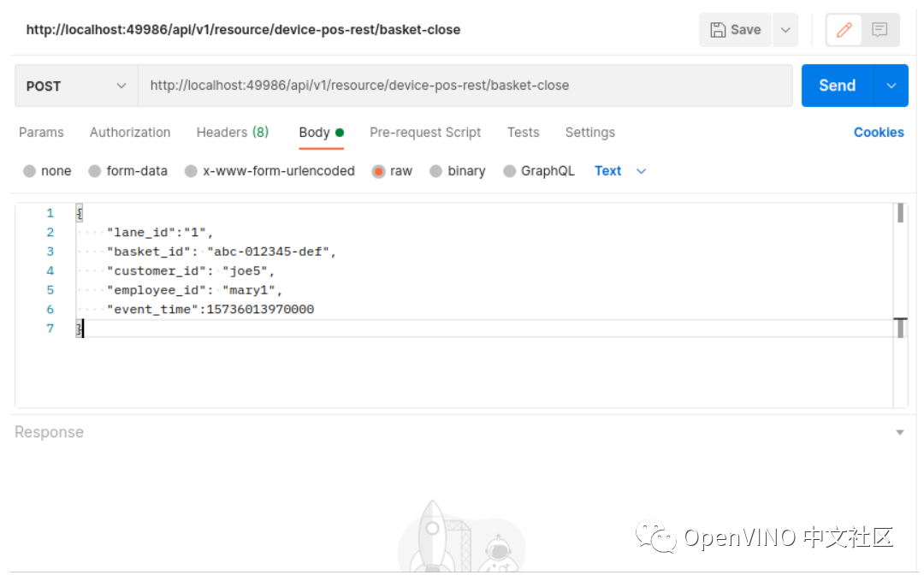
Task: Click line number 7 in gutter
Action: (50, 329)
